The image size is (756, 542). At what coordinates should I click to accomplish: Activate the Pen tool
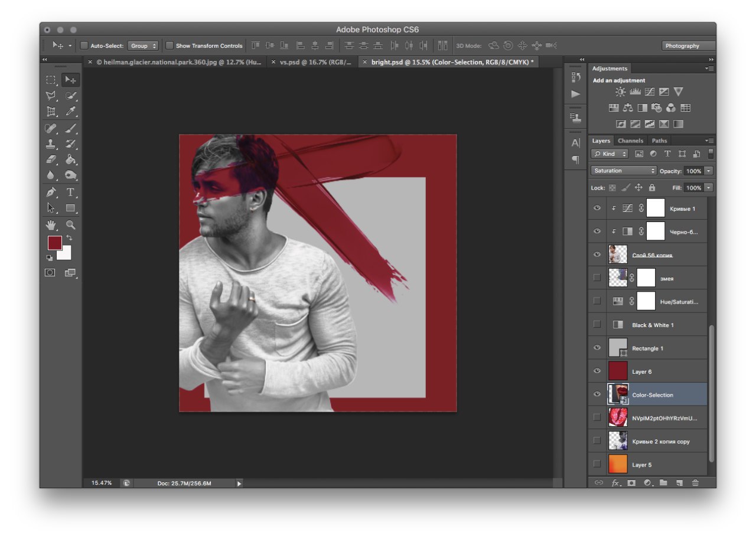(x=51, y=192)
